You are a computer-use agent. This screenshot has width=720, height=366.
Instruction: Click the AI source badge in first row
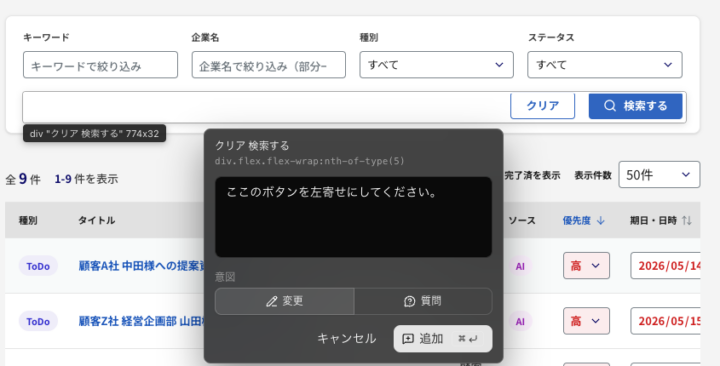click(x=520, y=266)
